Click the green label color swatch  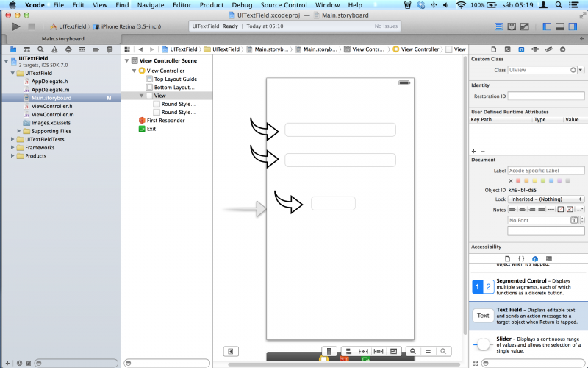pos(543,180)
